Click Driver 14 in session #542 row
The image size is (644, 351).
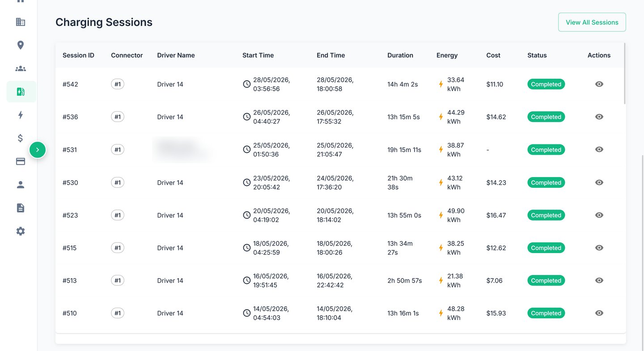click(170, 84)
